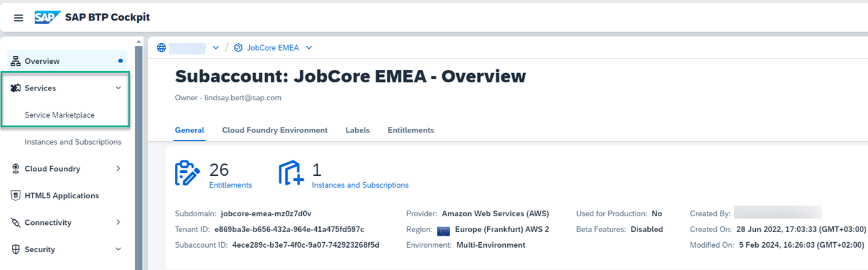This screenshot has width=868, height=270.
Task: Collapse the Security section chevron
Action: (118, 250)
